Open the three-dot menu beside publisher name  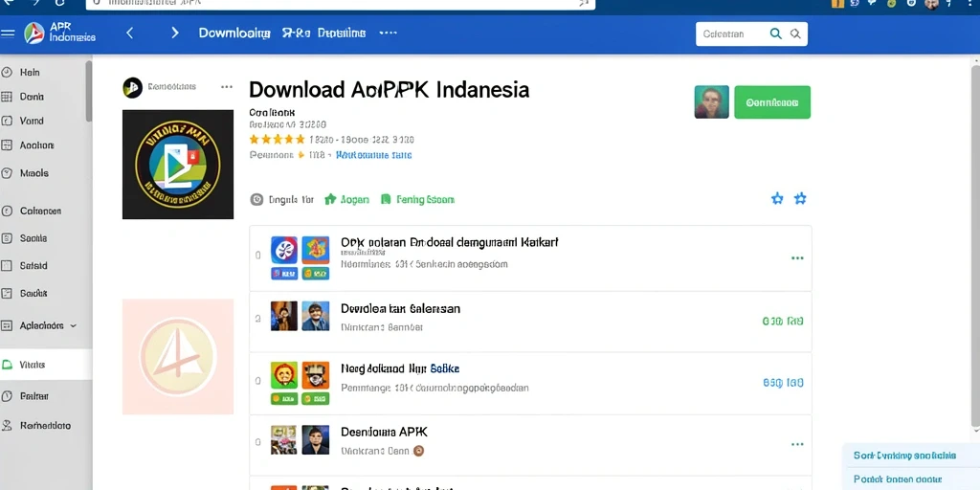pyautogui.click(x=227, y=87)
